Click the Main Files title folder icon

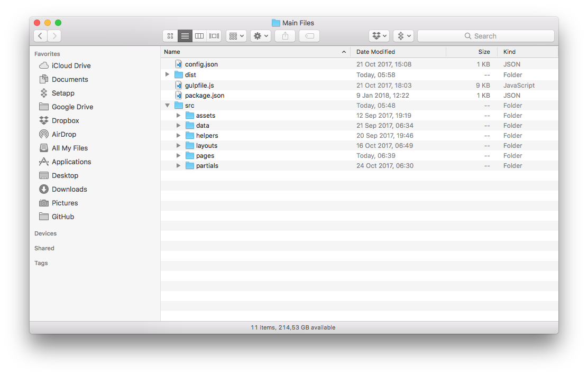point(276,23)
